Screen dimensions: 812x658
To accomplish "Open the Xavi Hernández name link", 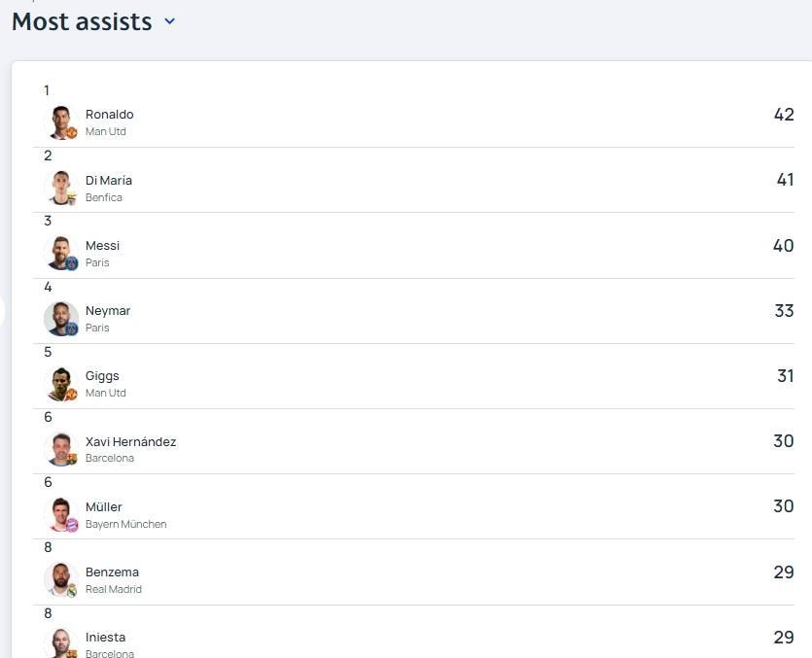I will point(130,441).
